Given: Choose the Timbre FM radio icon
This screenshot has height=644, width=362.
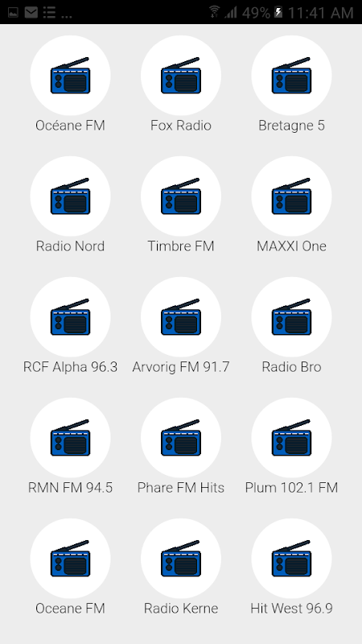Looking at the screenshot, I should [181, 196].
